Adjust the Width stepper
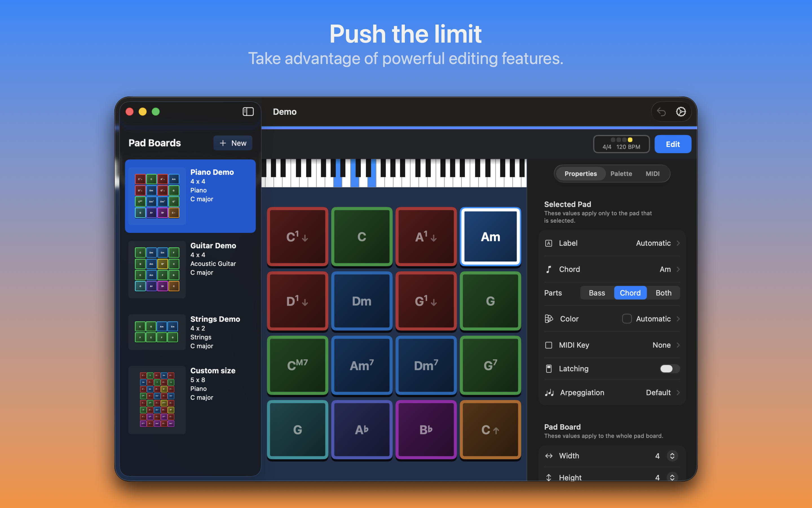Image resolution: width=812 pixels, height=508 pixels. 672,456
